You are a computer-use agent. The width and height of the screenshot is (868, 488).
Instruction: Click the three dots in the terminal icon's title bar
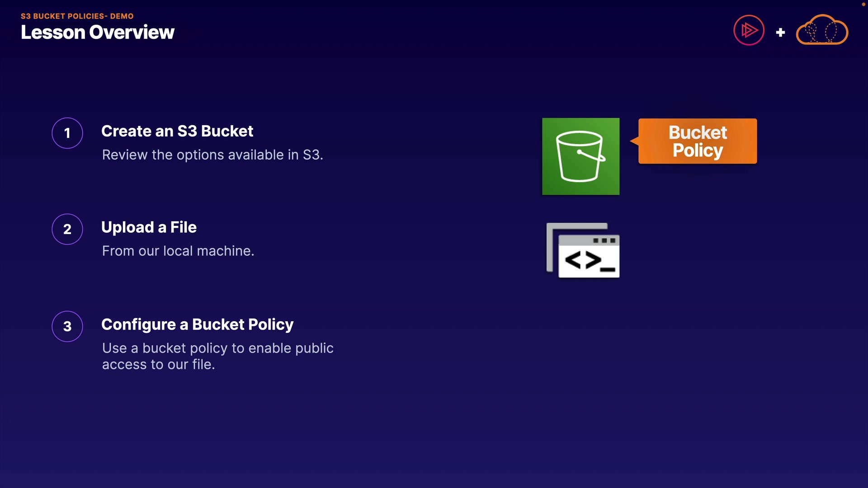[x=604, y=241]
